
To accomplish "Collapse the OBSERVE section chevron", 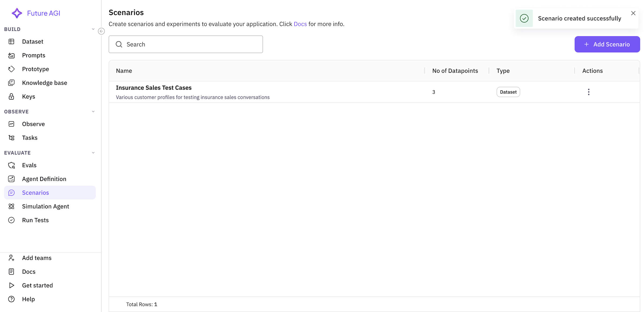I will (x=93, y=111).
